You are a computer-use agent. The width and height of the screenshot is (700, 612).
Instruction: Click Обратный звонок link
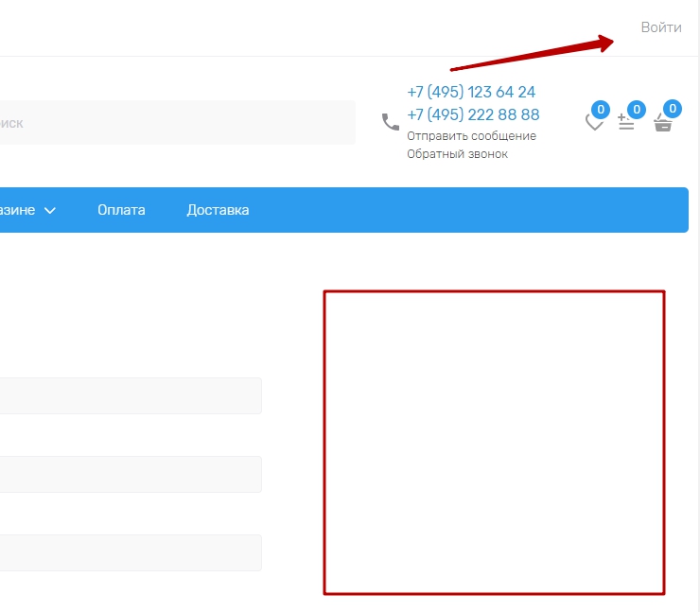(457, 154)
